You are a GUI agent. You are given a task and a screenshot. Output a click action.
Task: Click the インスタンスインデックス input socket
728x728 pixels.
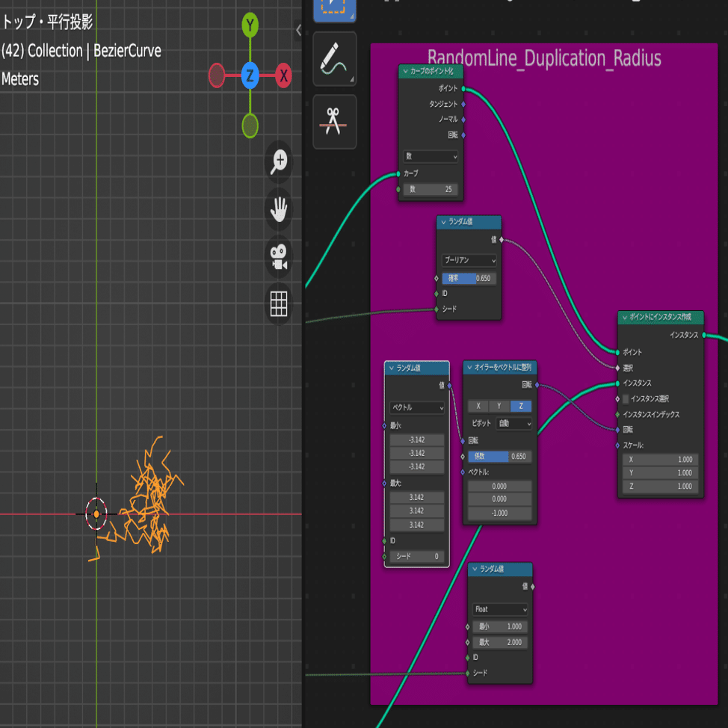coord(617,415)
